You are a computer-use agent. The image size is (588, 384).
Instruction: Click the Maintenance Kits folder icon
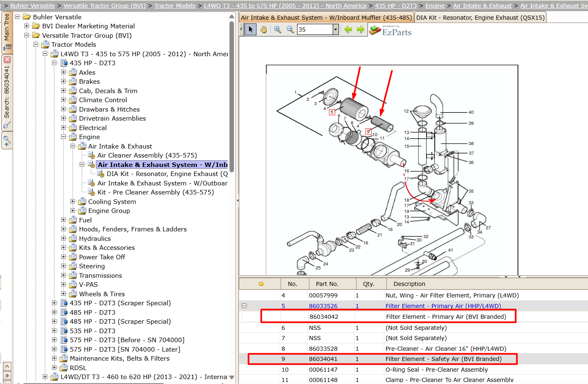[x=64, y=358]
